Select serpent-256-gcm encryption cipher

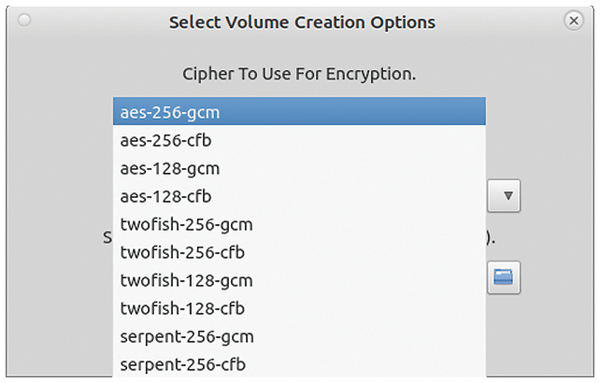(299, 335)
